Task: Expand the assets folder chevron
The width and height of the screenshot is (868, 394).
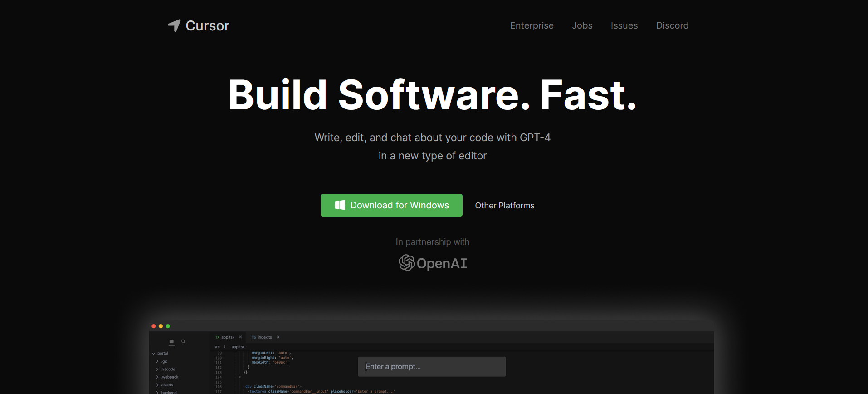Action: tap(157, 384)
